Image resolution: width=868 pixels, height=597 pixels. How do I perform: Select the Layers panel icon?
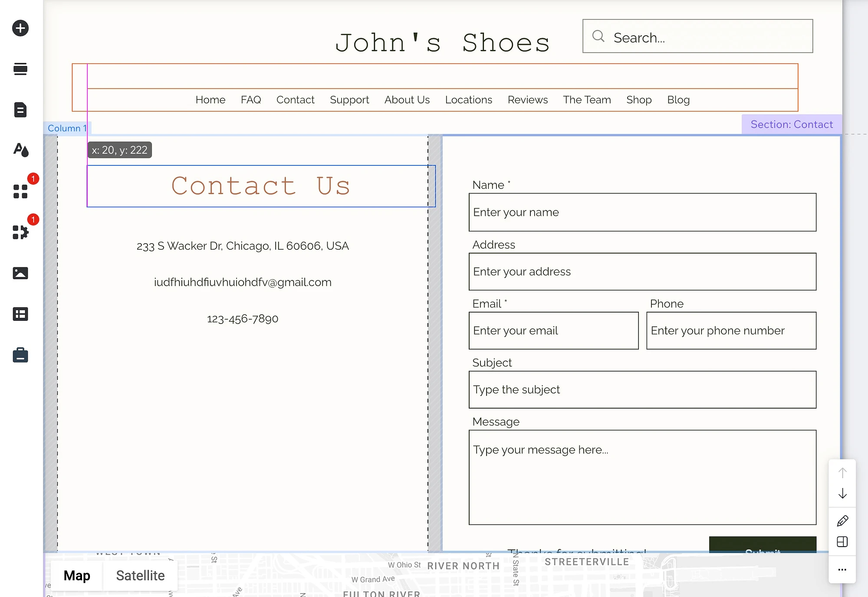[19, 69]
